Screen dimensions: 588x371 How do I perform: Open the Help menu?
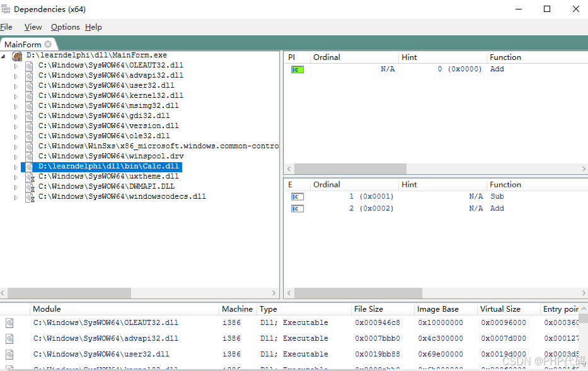[93, 27]
